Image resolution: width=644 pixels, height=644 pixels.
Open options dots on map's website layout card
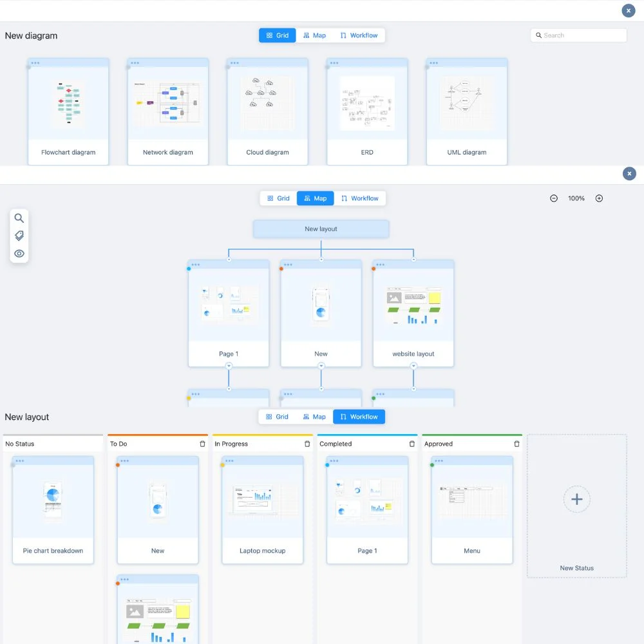point(381,265)
